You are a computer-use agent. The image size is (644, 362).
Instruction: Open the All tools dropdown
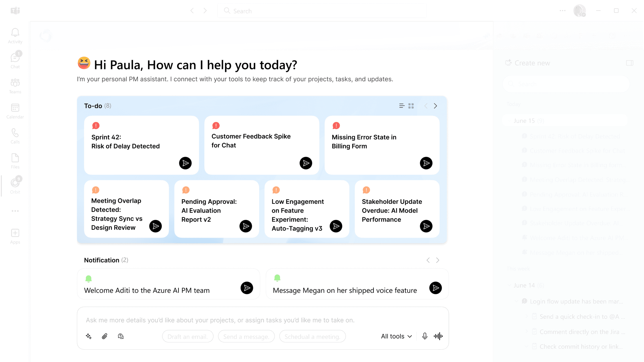396,336
